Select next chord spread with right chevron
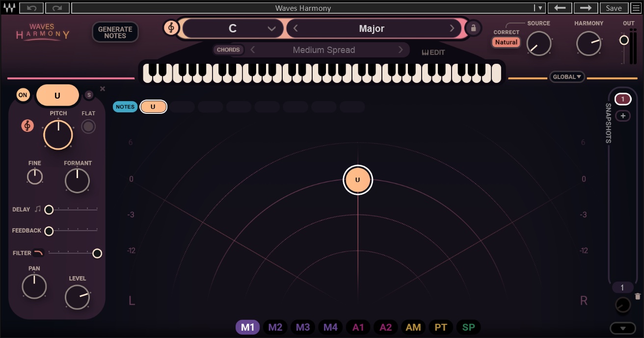 point(401,50)
